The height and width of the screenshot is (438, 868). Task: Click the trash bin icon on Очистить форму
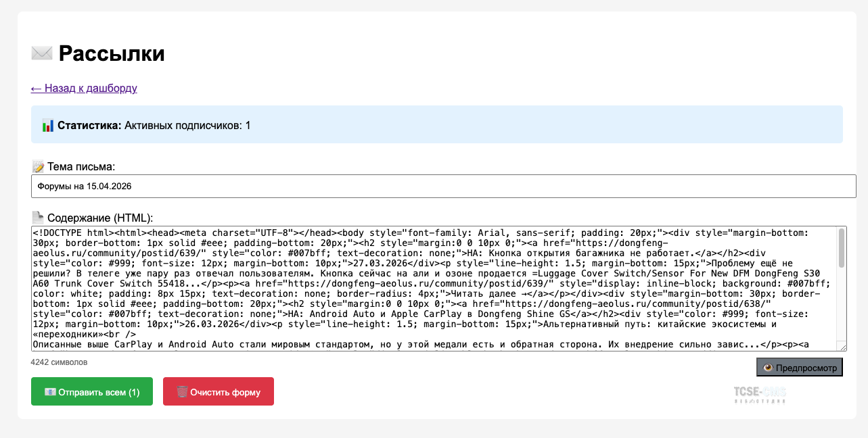click(x=182, y=392)
